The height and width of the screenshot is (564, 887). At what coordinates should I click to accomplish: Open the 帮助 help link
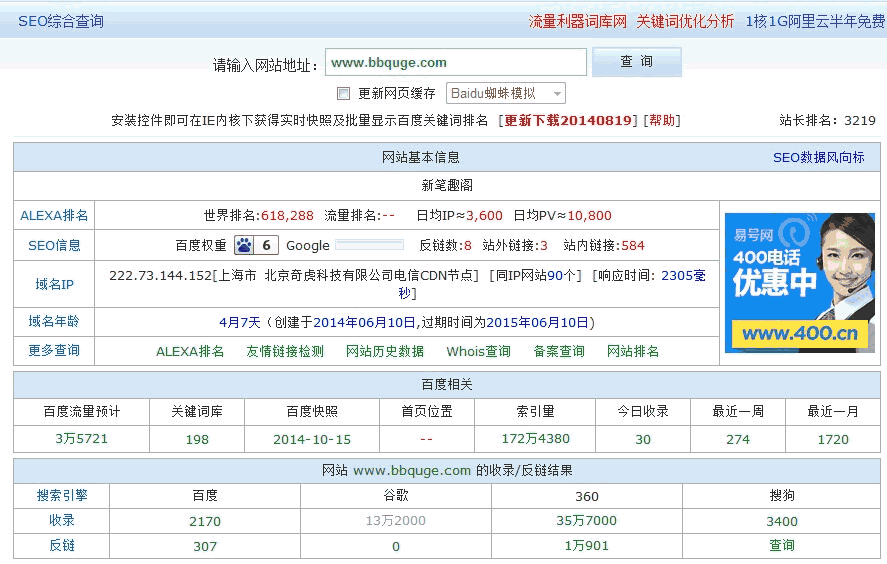coord(661,120)
